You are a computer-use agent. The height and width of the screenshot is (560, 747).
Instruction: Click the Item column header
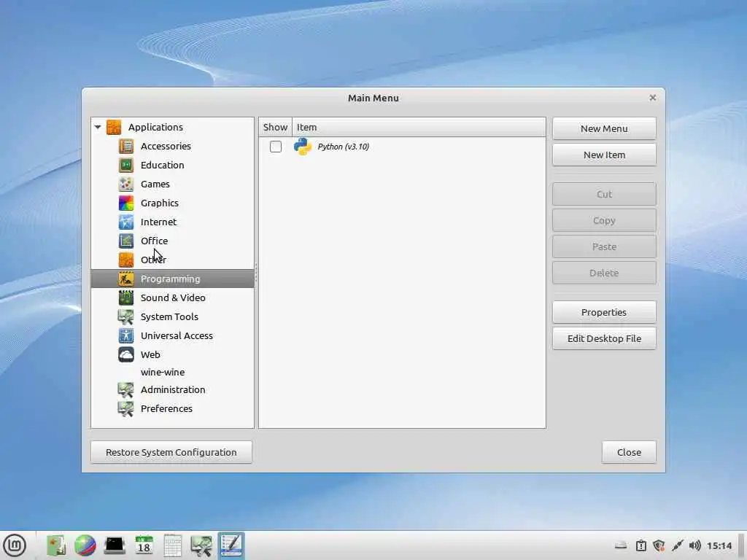point(419,127)
